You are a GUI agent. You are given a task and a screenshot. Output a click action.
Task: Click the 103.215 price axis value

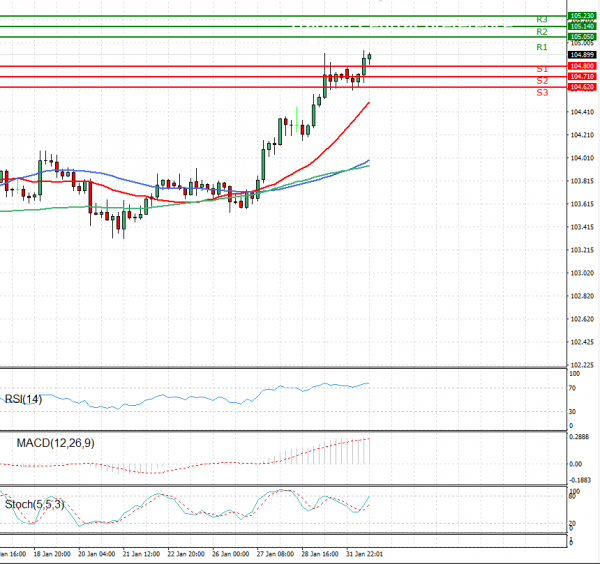[x=582, y=250]
